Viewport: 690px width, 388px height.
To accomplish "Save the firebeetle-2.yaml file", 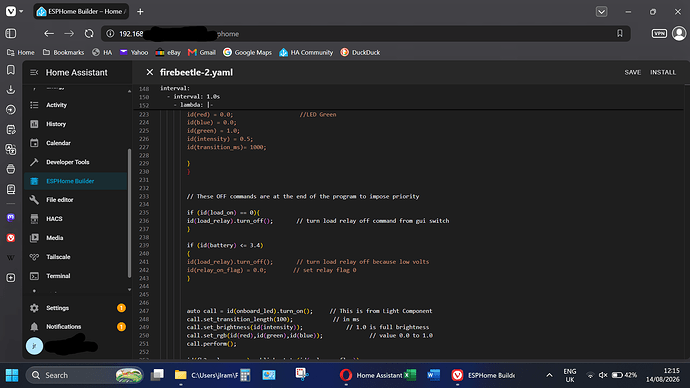I will pos(632,72).
